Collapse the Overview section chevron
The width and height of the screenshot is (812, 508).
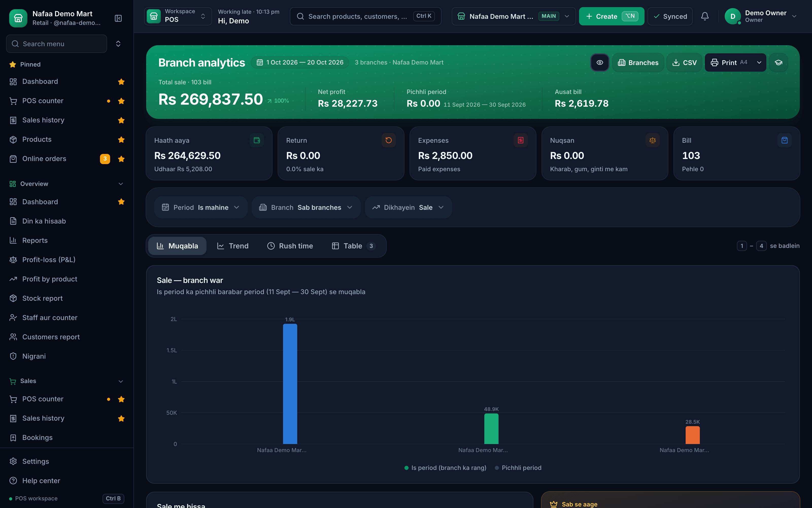(121, 184)
